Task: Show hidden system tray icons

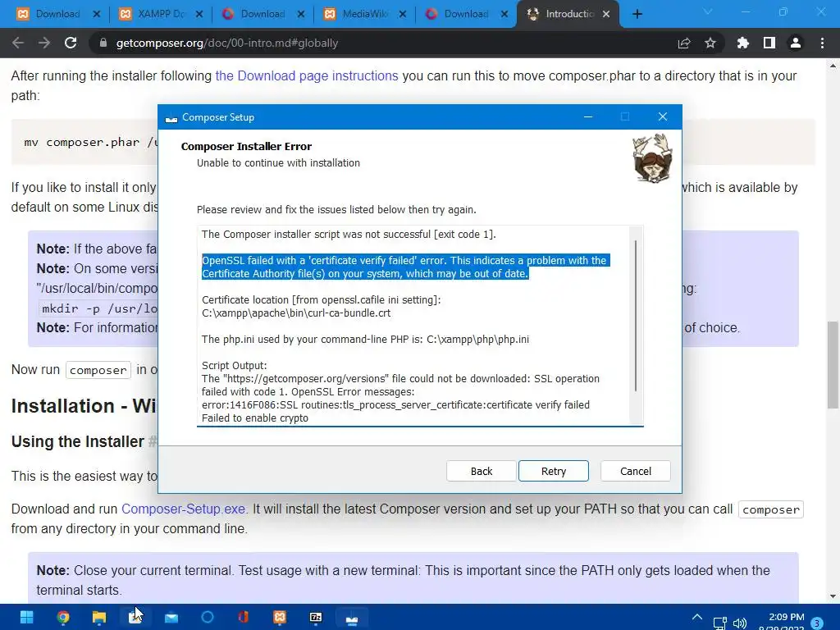Action: (697, 617)
